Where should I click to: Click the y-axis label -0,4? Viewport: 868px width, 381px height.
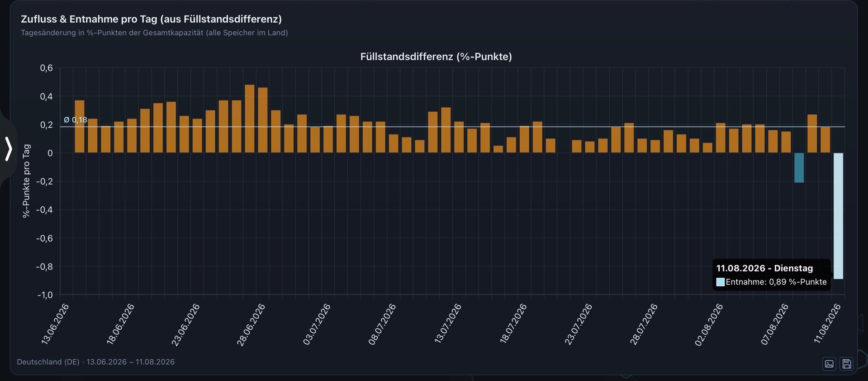(x=45, y=210)
